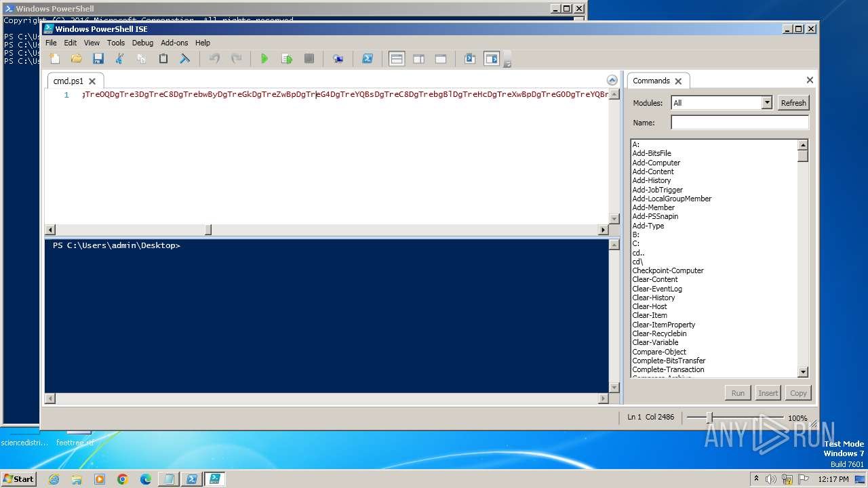Select Add-Computer in command list

pos(656,163)
